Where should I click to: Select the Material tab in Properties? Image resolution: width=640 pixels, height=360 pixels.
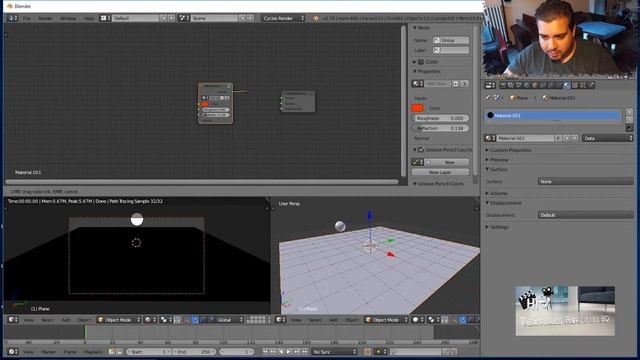[x=567, y=85]
